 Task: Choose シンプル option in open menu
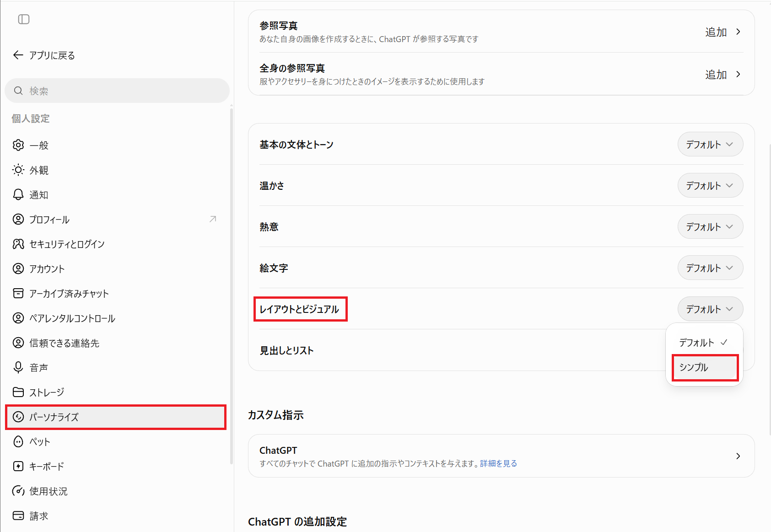click(x=704, y=367)
